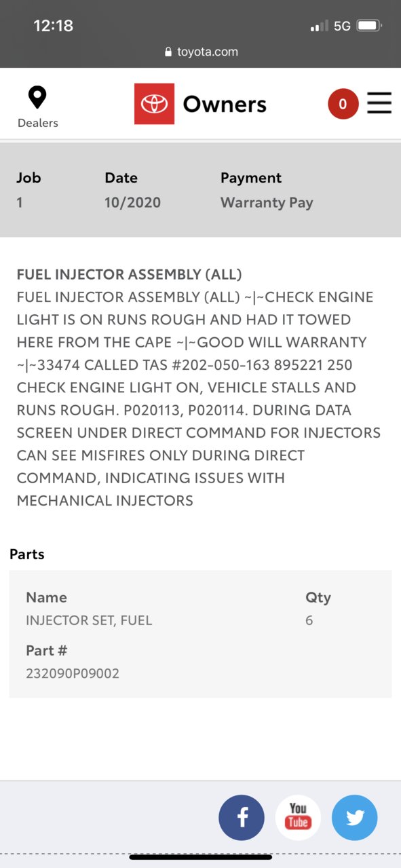Tap the lock icon beside toyota.com
This screenshot has height=868, width=401.
[x=168, y=52]
